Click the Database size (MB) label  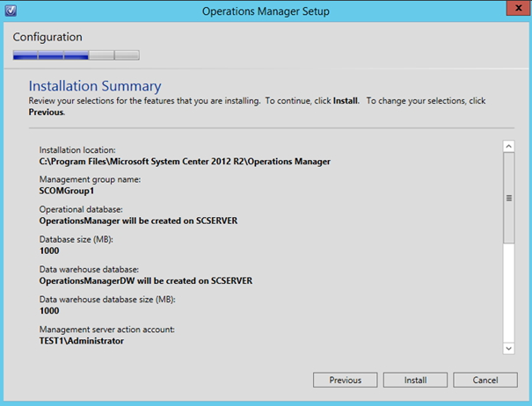click(x=76, y=239)
